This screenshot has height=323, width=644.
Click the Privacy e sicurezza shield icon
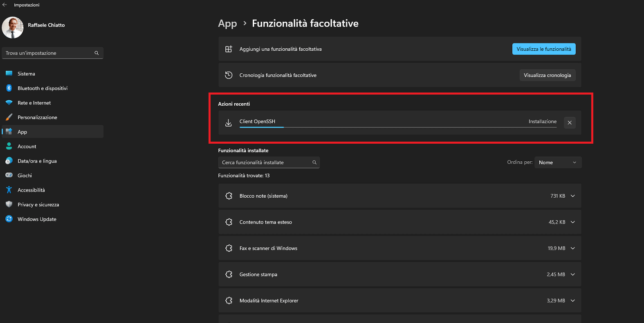(9, 204)
